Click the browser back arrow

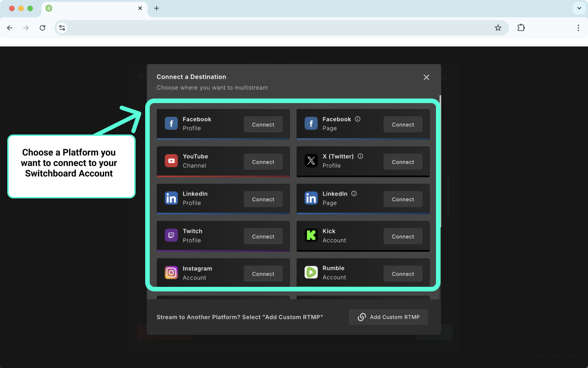pos(10,28)
